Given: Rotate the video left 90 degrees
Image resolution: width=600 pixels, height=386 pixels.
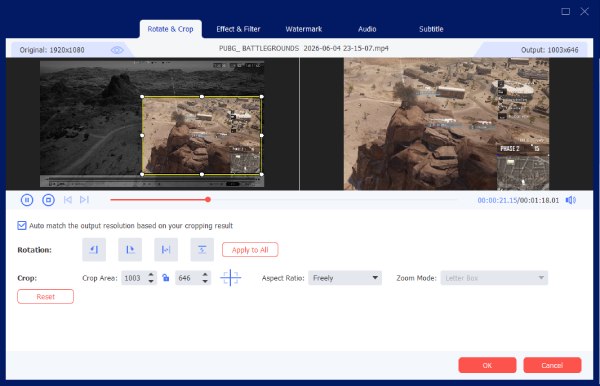Looking at the screenshot, I should pos(94,249).
